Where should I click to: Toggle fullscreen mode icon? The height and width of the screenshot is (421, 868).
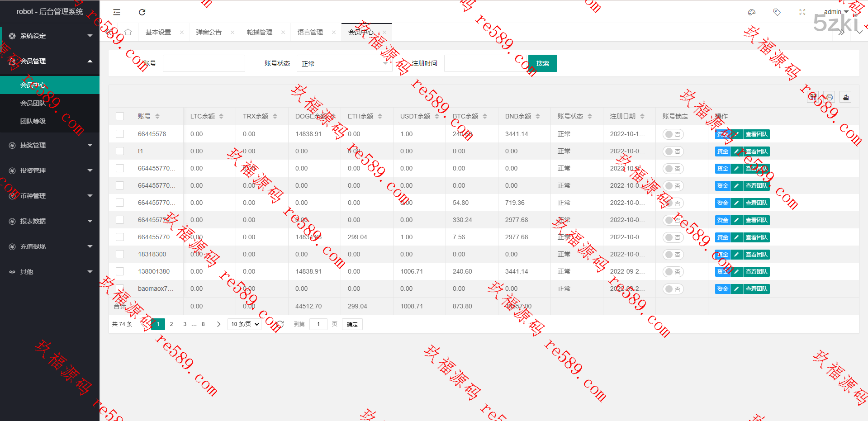[x=802, y=12]
